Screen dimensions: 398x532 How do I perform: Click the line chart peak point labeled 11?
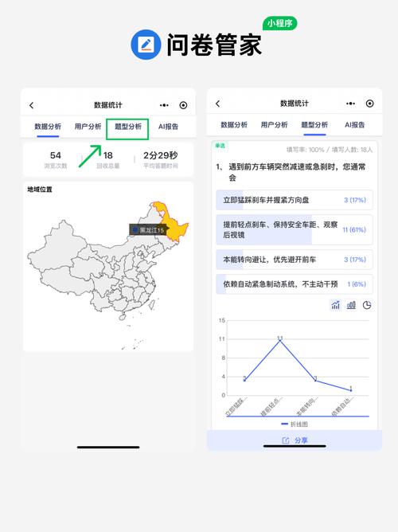click(279, 339)
